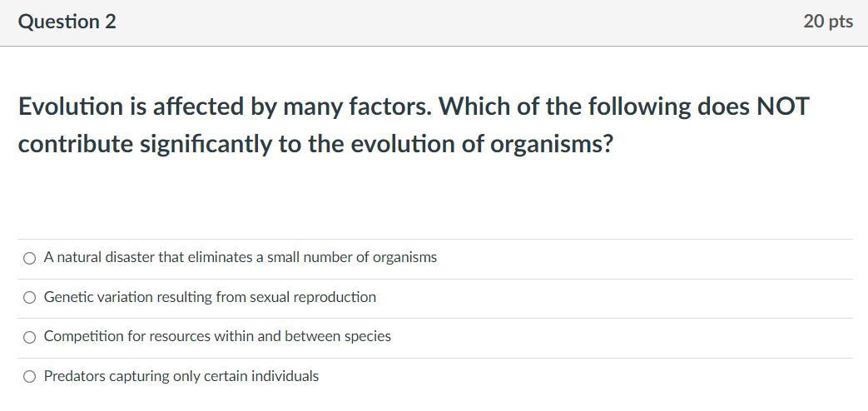Mark the Competition for resources radio button
Viewport: 868px width, 411px height.
tap(30, 337)
